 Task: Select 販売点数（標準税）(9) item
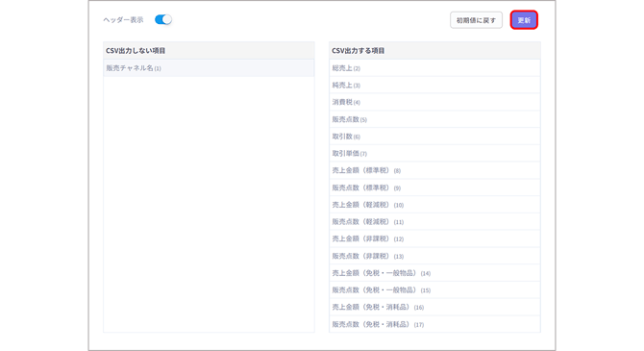pos(434,188)
